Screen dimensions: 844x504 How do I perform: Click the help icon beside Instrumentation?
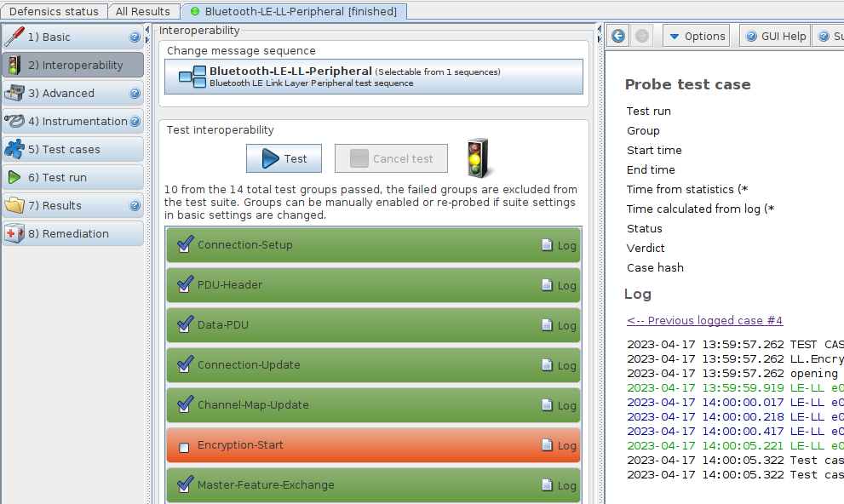click(x=135, y=122)
